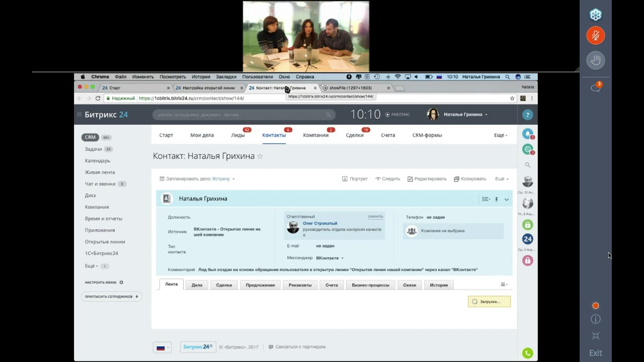Open the pink lock chat icon
Image resolution: width=644 pixels, height=362 pixels.
pos(527,260)
